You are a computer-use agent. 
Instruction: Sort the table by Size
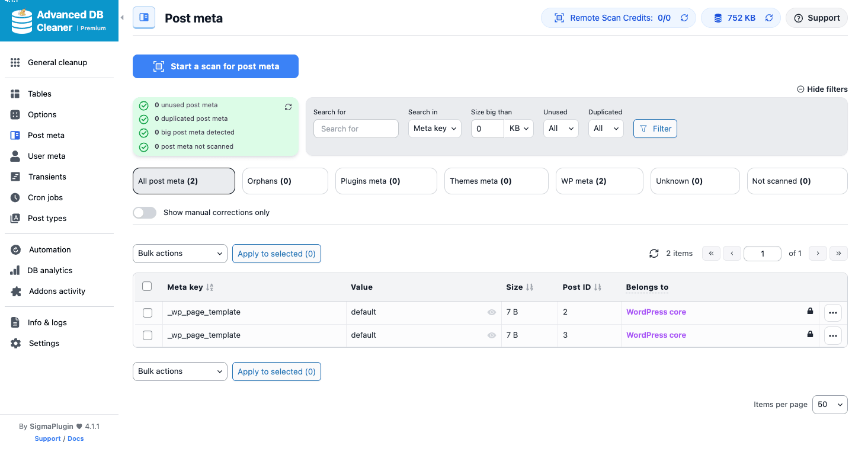click(x=530, y=287)
